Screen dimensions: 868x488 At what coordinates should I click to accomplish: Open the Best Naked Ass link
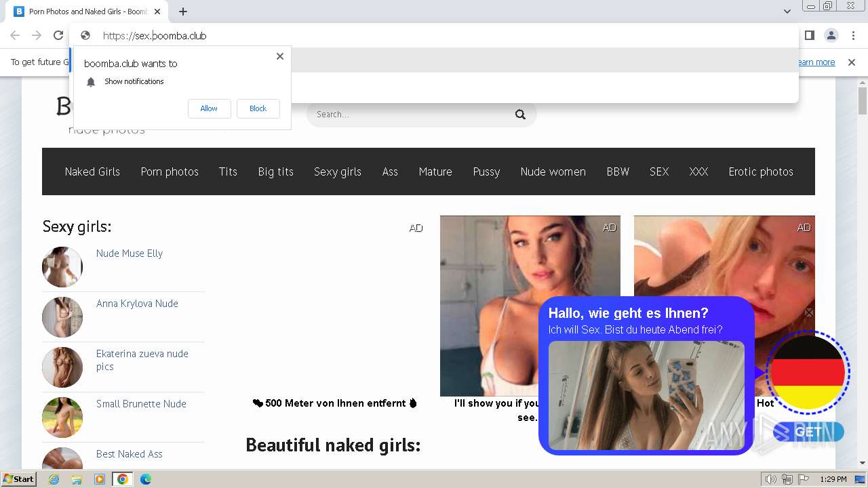(x=130, y=454)
